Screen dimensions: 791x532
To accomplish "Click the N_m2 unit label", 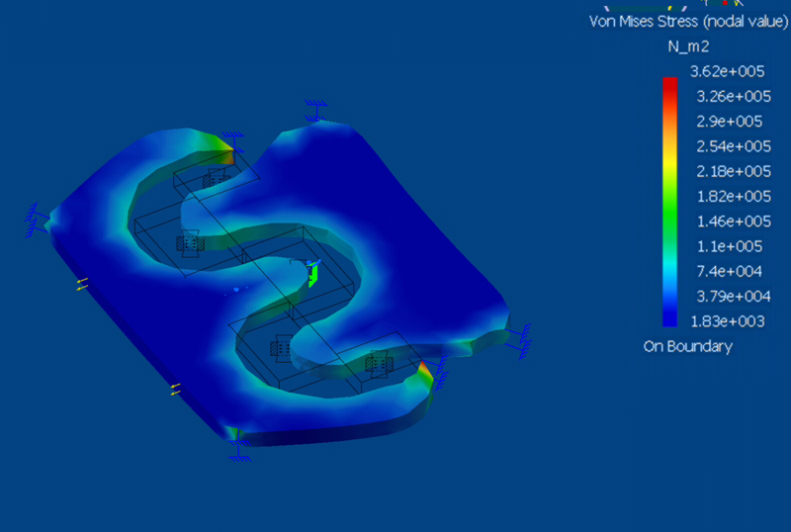I will (x=688, y=45).
